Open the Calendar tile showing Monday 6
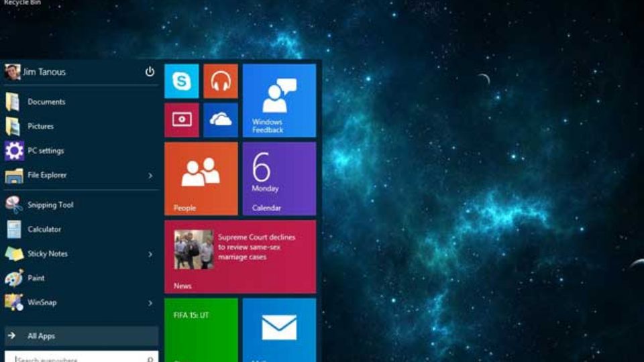 click(x=279, y=178)
